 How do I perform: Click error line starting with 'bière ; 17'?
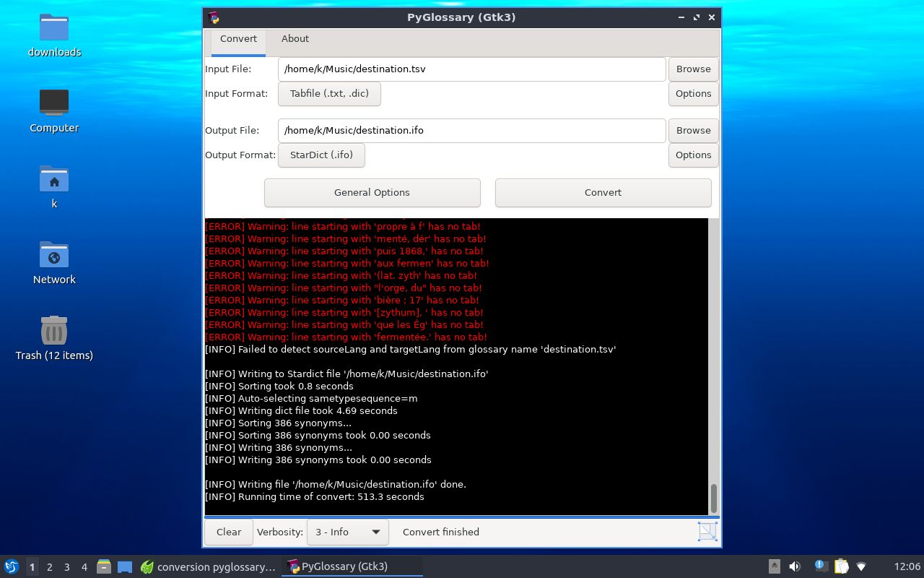[342, 301]
